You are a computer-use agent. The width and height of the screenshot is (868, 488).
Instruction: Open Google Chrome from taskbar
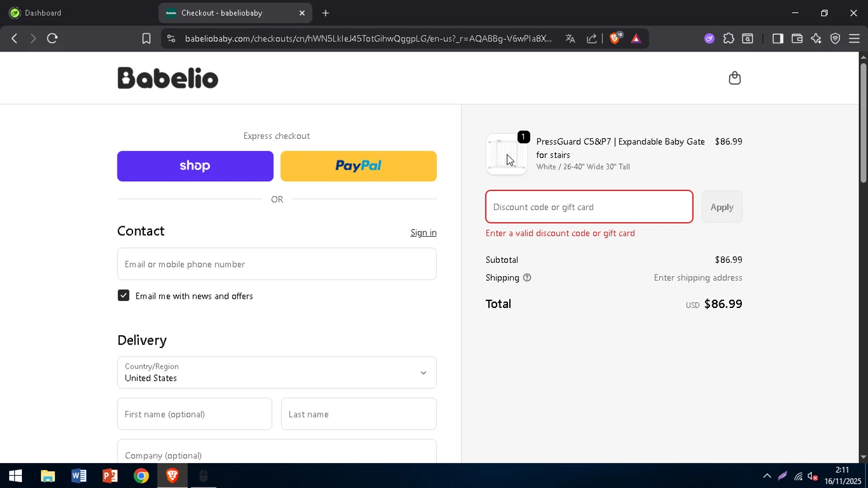141,476
